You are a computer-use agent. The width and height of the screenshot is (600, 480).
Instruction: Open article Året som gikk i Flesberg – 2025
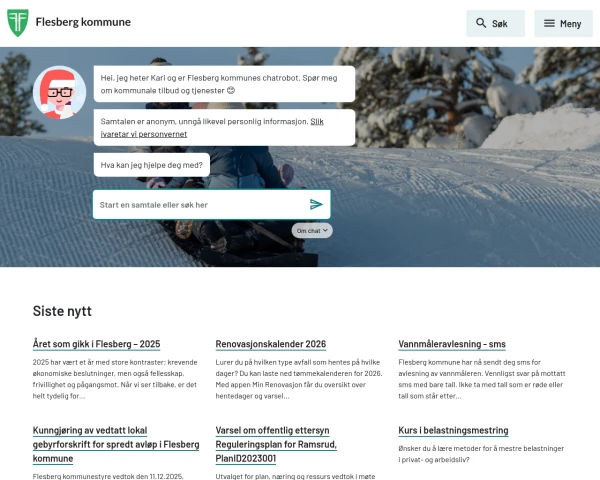point(96,344)
